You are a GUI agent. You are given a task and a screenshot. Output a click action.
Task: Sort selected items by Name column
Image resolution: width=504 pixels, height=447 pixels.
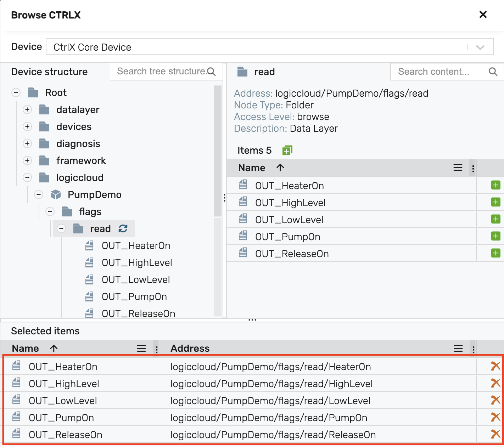click(x=26, y=349)
